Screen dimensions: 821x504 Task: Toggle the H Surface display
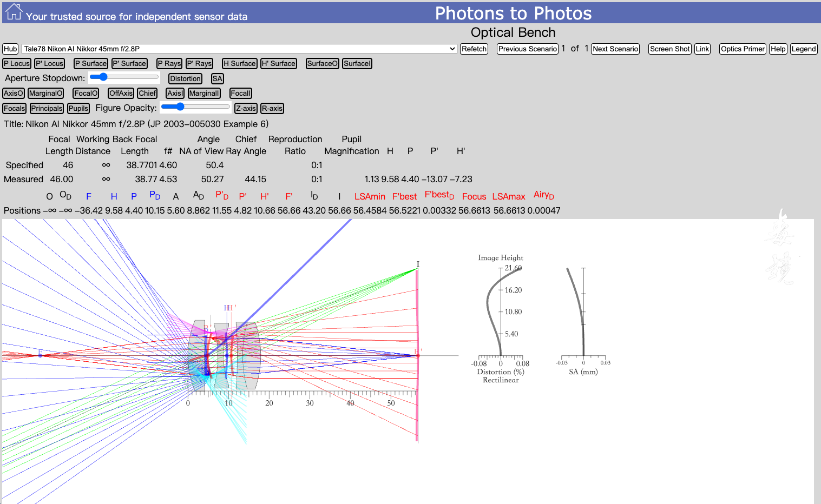240,63
